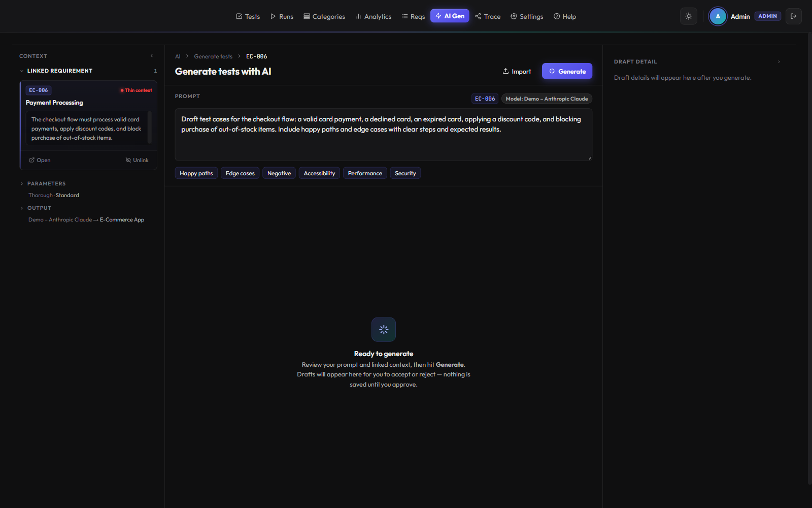Click the requirement description scrollbar
This screenshot has height=508, width=812.
(x=150, y=128)
